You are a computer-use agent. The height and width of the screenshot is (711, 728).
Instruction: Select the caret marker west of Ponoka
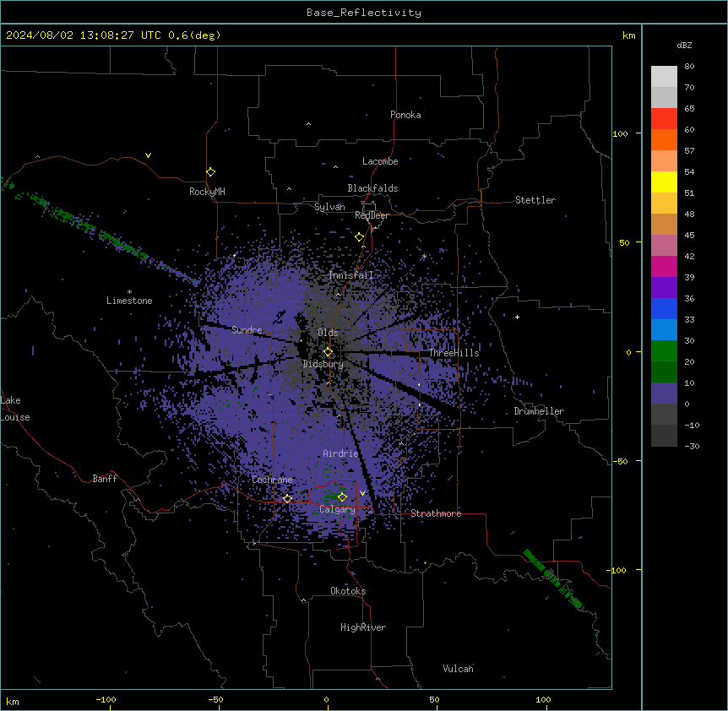(x=308, y=124)
